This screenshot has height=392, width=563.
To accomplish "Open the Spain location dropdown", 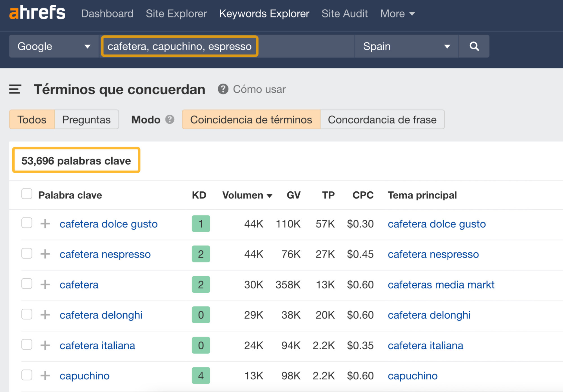I will 406,46.
